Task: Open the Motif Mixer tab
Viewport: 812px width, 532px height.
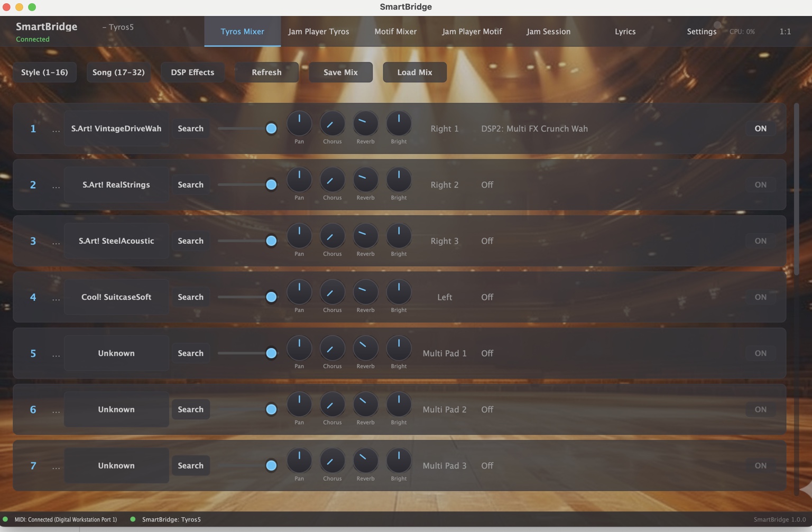Action: (x=395, y=32)
